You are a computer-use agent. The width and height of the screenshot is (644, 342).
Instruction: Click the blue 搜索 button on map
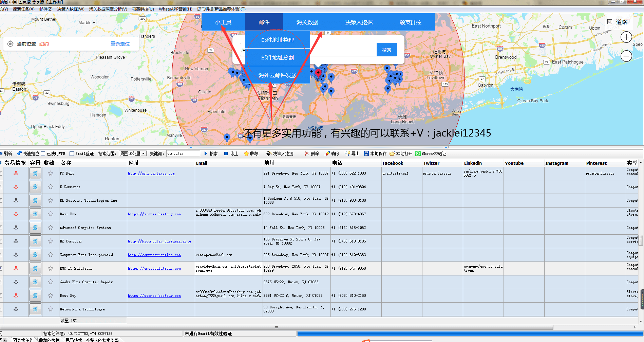tap(386, 50)
